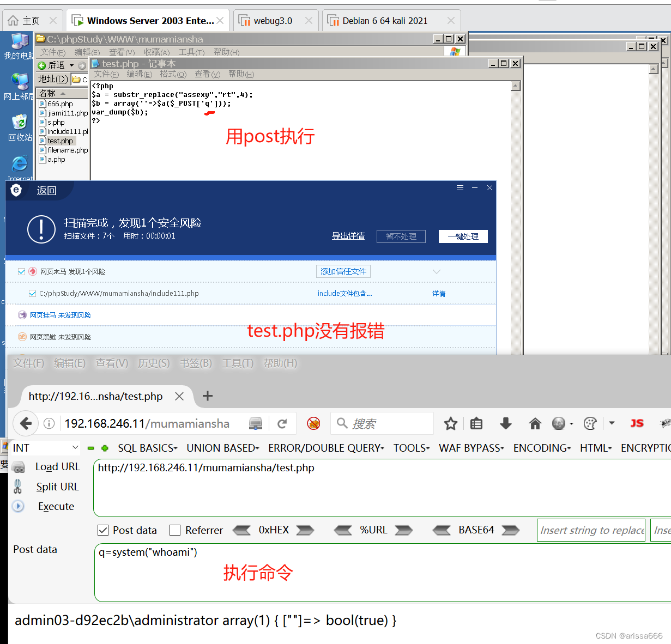The width and height of the screenshot is (671, 644).
Task: Click the Execute play icon
Action: coord(18,506)
